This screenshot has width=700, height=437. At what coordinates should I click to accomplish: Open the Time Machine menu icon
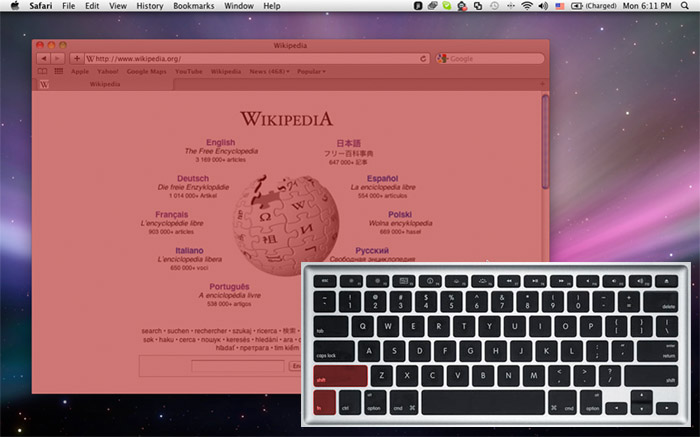click(494, 6)
